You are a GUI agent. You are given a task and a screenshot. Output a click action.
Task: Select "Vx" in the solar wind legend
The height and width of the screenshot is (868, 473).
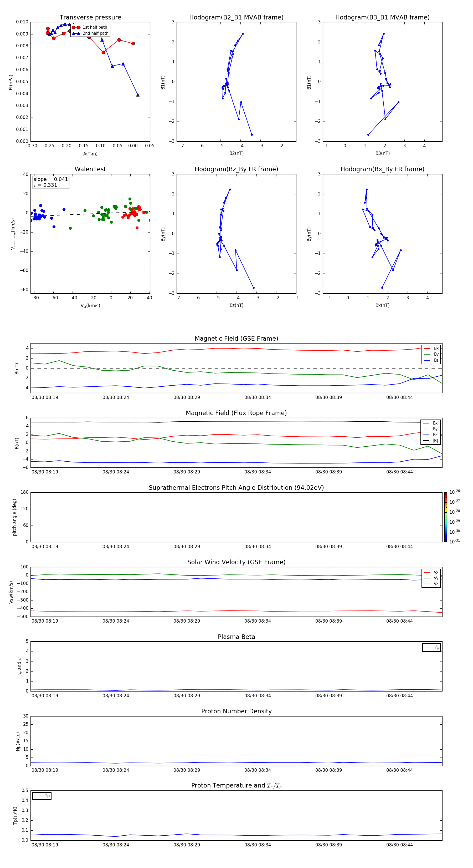[431, 572]
